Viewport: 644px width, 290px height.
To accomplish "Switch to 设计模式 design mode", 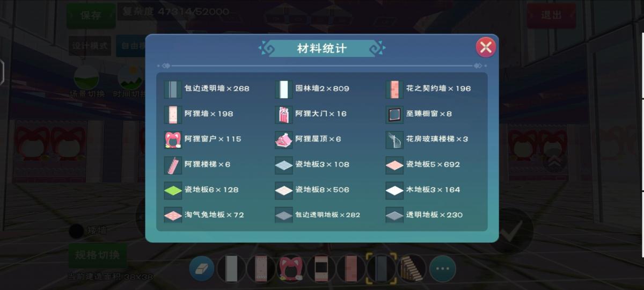I will click(x=91, y=46).
